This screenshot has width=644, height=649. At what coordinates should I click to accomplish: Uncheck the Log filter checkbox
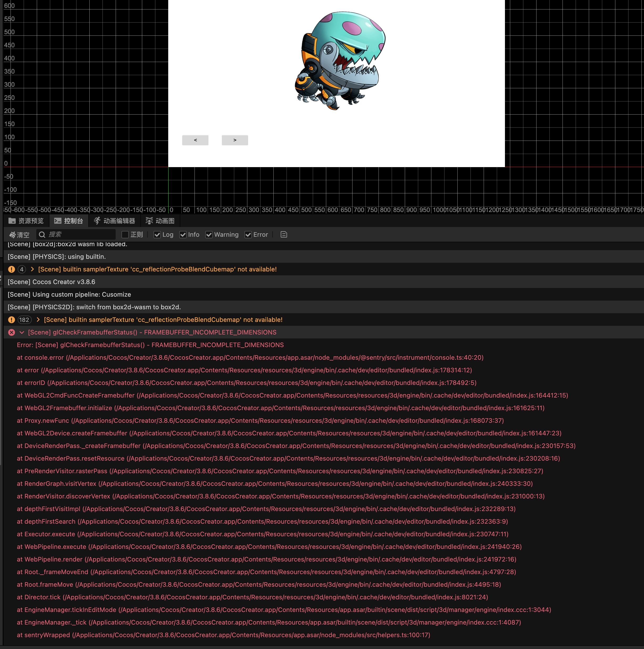[x=157, y=234]
